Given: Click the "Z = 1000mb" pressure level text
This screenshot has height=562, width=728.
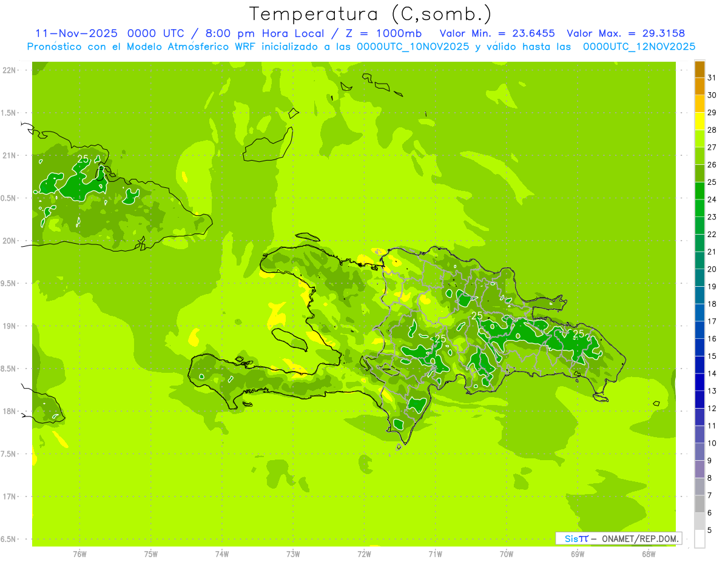Looking at the screenshot, I should 385,33.
